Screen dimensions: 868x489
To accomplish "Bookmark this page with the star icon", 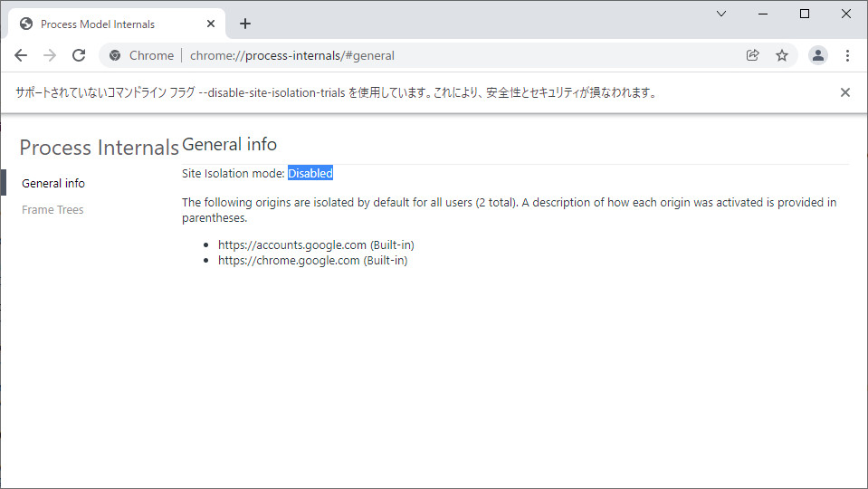I will tap(782, 55).
